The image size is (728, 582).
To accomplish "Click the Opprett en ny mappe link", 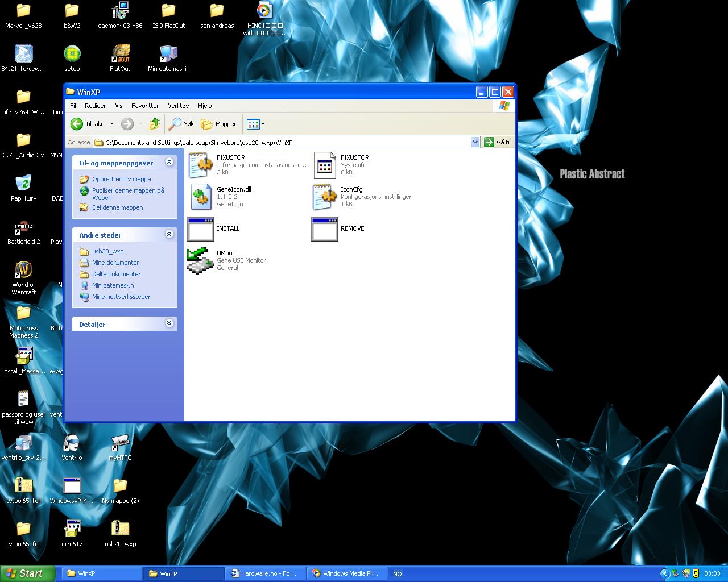I will [x=121, y=179].
